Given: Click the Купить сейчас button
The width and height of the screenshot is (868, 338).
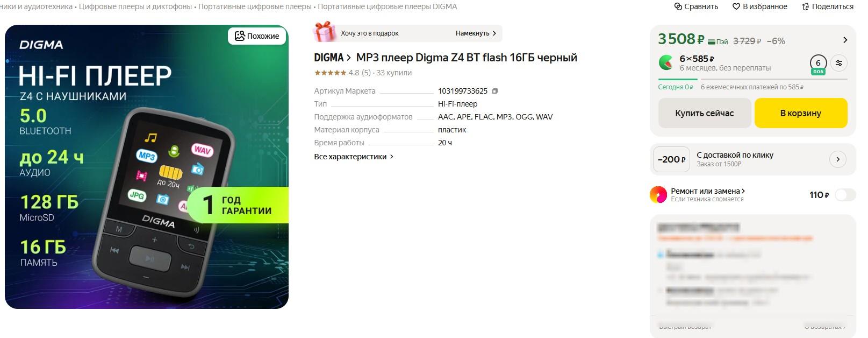Looking at the screenshot, I should coord(704,113).
